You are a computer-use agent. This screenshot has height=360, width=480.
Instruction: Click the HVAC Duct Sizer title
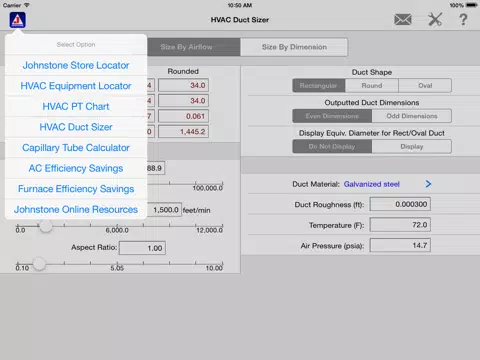240,20
